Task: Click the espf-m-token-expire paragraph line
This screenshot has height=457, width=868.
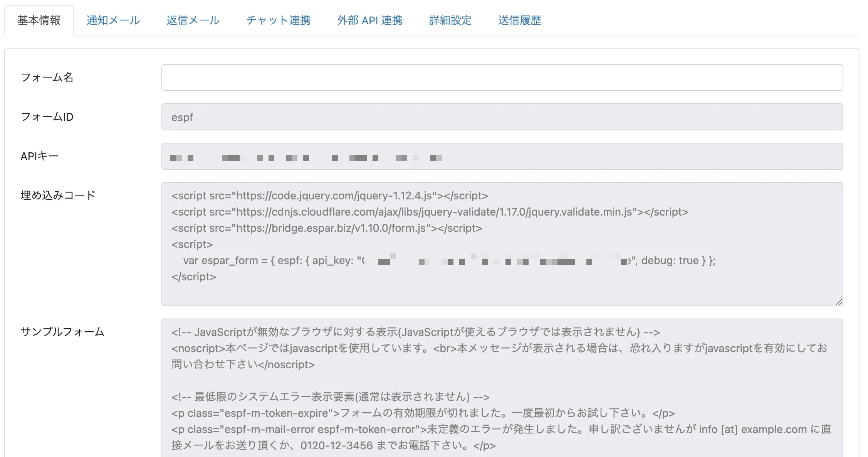Action: tap(423, 413)
